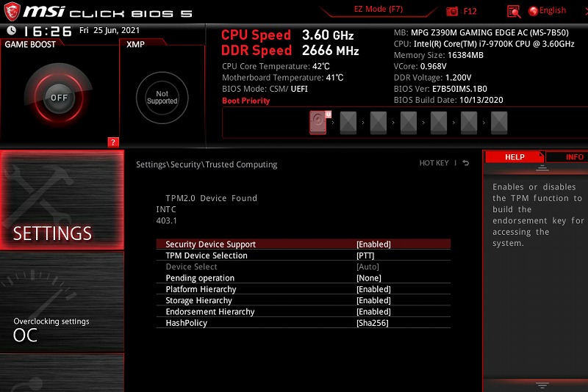Select the TPM Device Selection row
588x392 pixels.
click(x=304, y=255)
